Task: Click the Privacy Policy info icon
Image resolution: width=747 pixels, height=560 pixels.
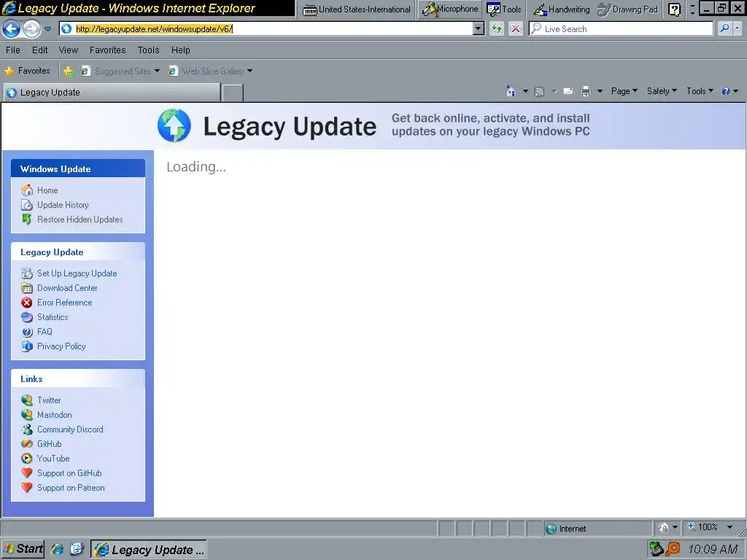Action: (27, 346)
